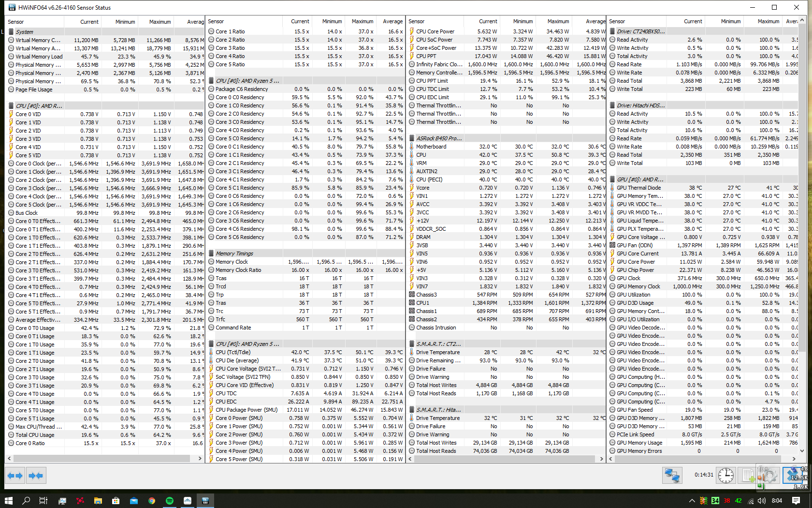The height and width of the screenshot is (508, 812).
Task: Select the Bus Clock row
Action: pyautogui.click(x=105, y=213)
